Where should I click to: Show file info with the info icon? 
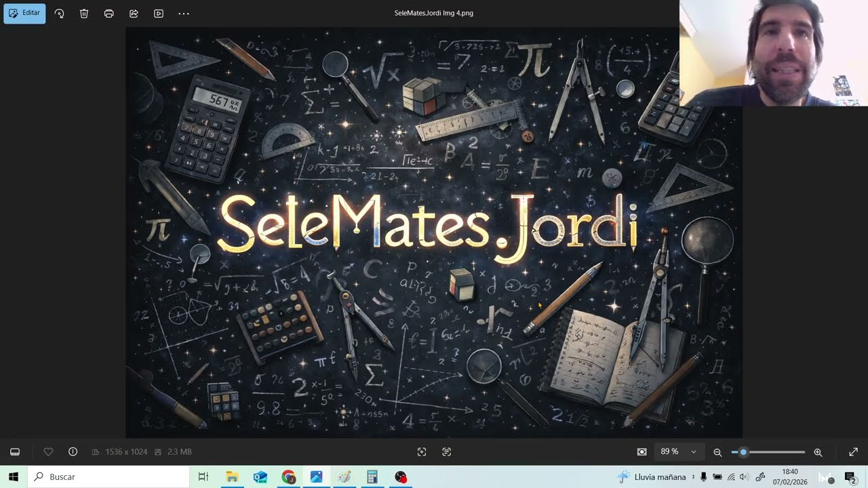click(x=73, y=452)
